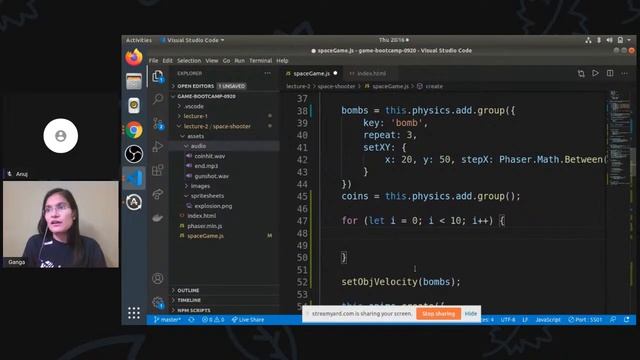Viewport: 640px width, 360px height.
Task: Open OBS Studio from the dock
Action: click(134, 154)
